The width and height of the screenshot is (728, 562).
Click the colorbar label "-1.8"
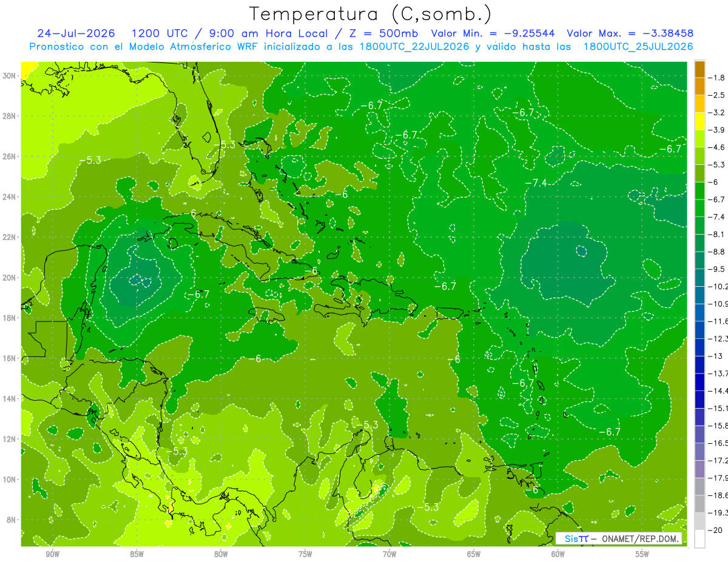point(716,78)
